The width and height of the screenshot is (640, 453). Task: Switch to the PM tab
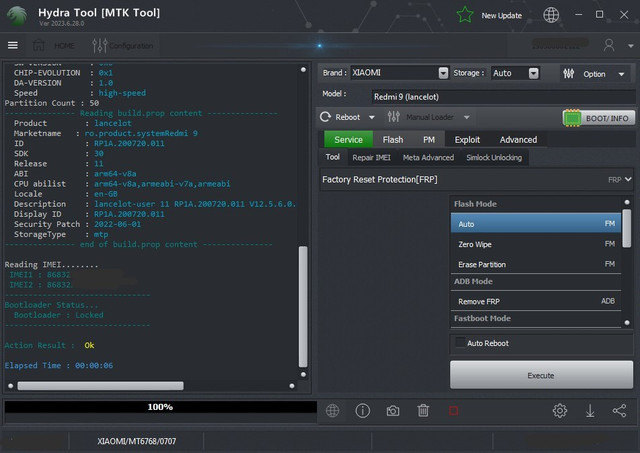(x=429, y=140)
